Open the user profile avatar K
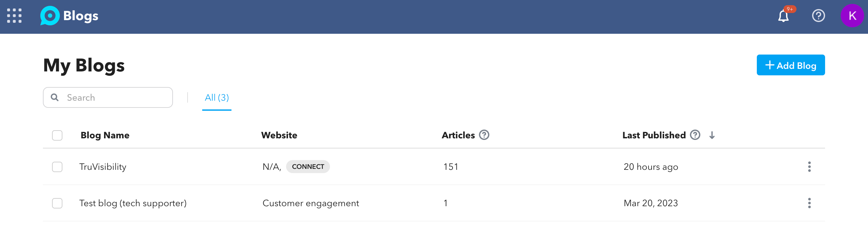 (x=852, y=16)
